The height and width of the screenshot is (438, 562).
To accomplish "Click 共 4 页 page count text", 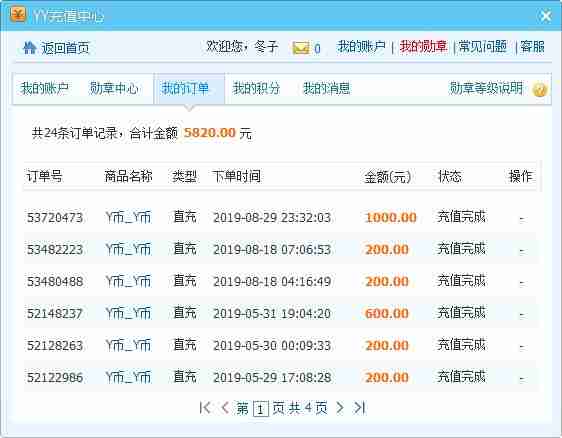I will click(x=308, y=408).
